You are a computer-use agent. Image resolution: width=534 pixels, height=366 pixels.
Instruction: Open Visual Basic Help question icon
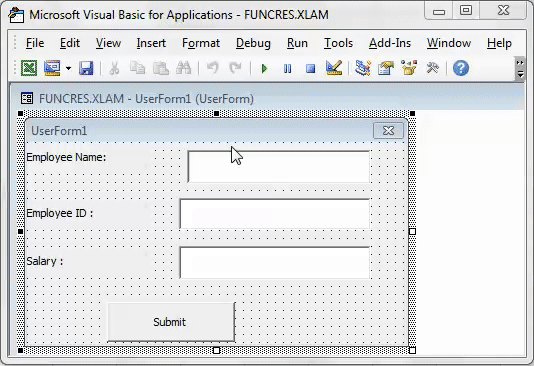[x=461, y=68]
